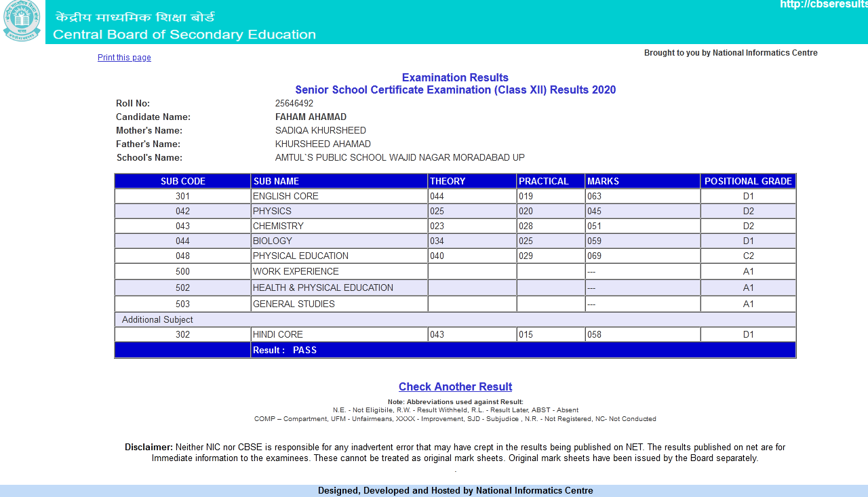The width and height of the screenshot is (868, 497).
Task: Select candidate name FAHAM AHAMAD
Action: pos(311,117)
